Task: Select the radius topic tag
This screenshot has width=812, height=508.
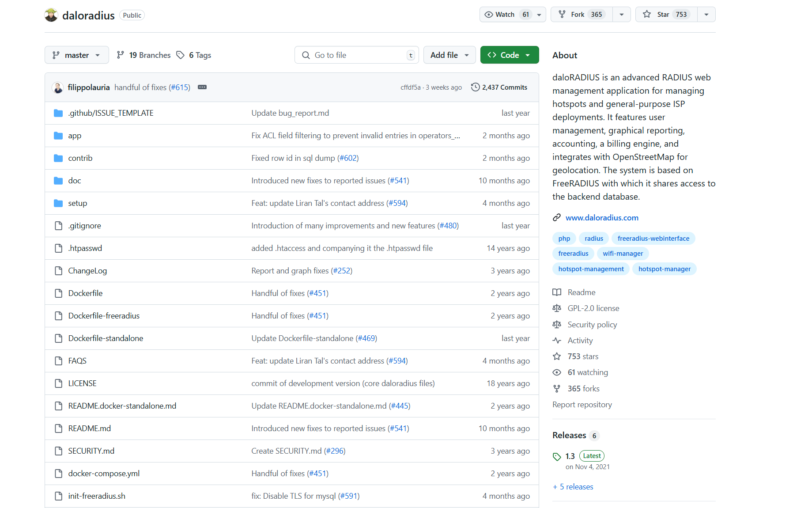Action: (x=594, y=239)
